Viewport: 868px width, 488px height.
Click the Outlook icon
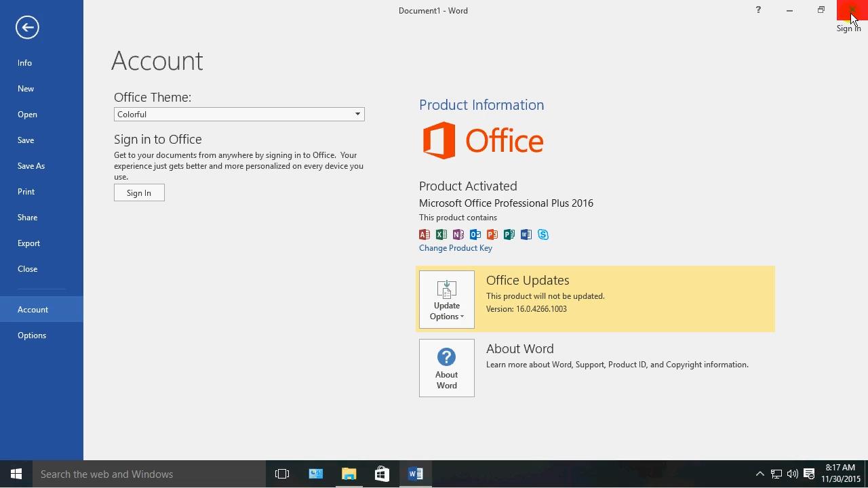[475, 234]
